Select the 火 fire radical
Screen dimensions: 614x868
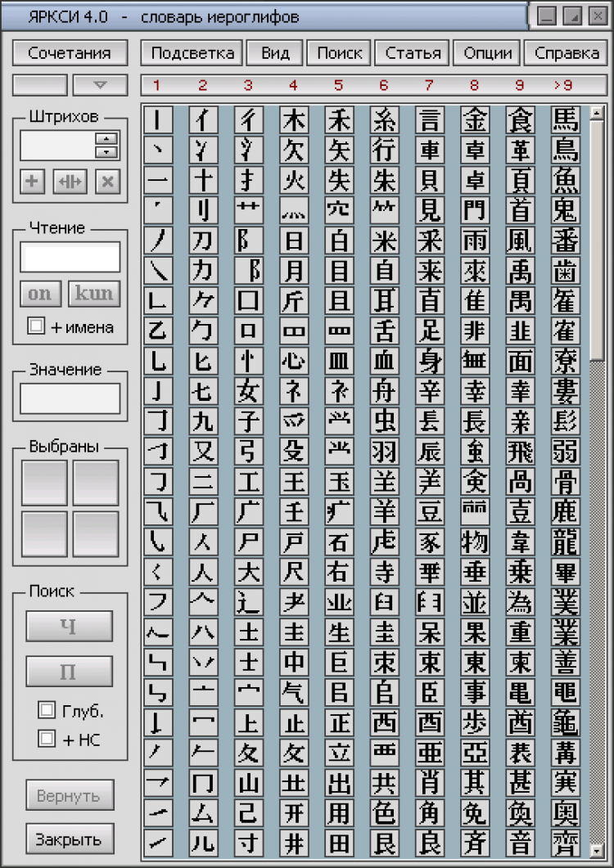294,181
